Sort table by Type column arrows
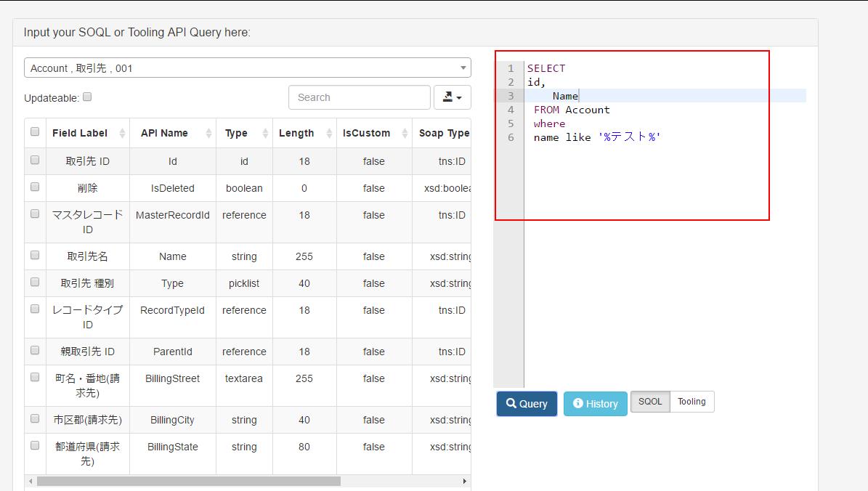 pyautogui.click(x=265, y=134)
